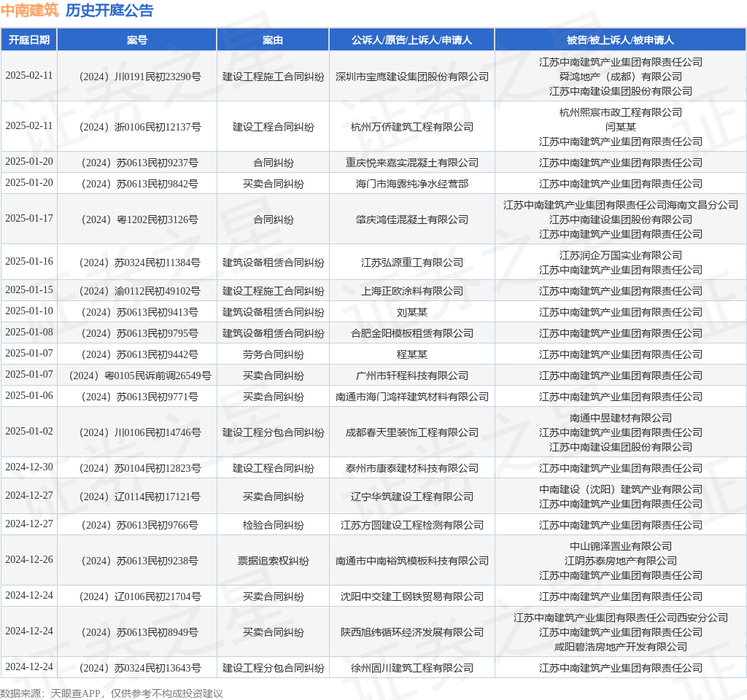Select case number (2024)川0106民初14746号

140,432
